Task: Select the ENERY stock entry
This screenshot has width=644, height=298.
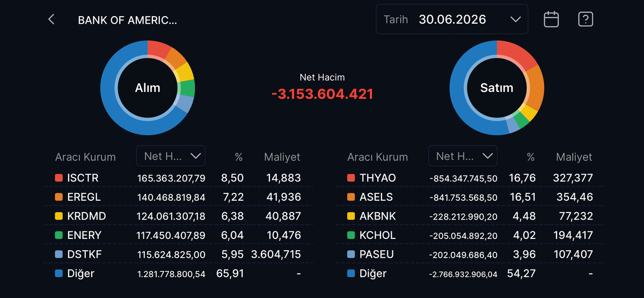Action: tap(84, 235)
